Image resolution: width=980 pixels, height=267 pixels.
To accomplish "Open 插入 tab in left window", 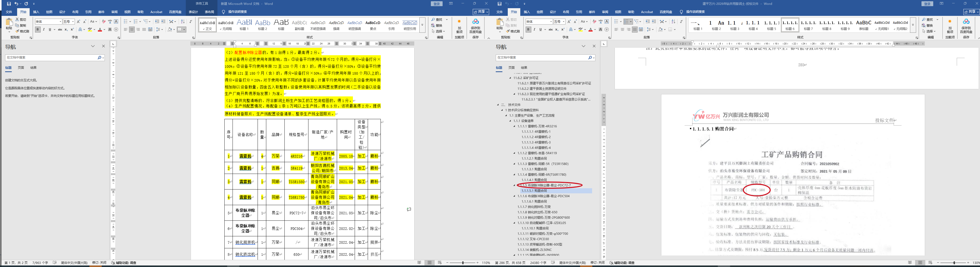I will [x=36, y=12].
